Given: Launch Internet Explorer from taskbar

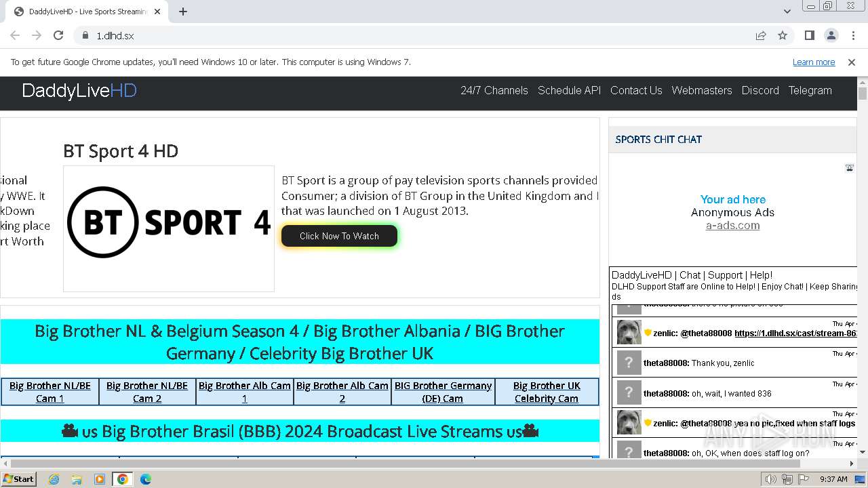Looking at the screenshot, I should 54,479.
